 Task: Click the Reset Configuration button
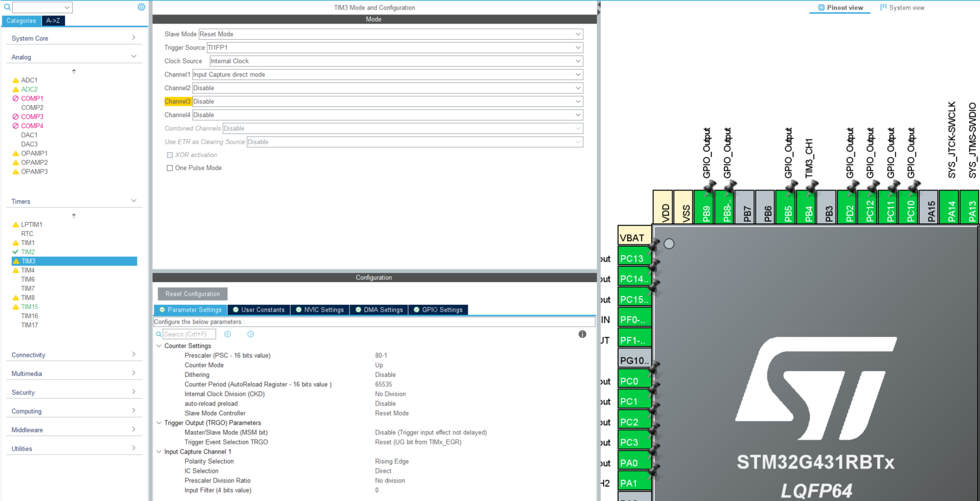[x=192, y=294]
